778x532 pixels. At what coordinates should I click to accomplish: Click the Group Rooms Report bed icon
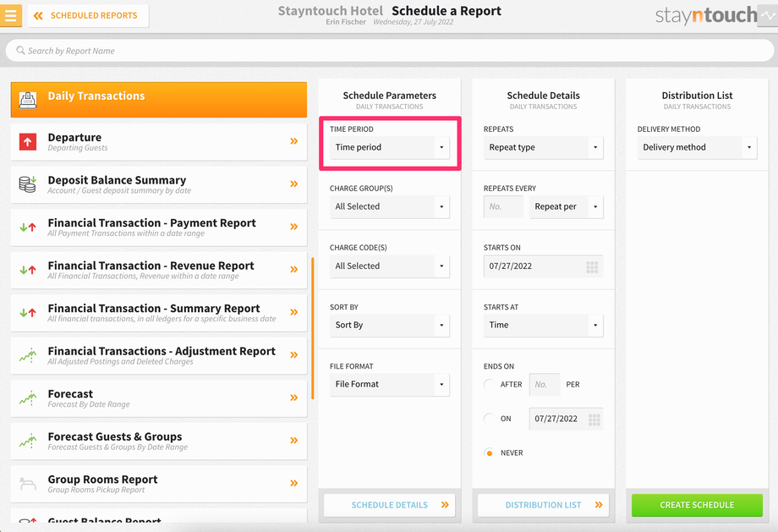(28, 483)
